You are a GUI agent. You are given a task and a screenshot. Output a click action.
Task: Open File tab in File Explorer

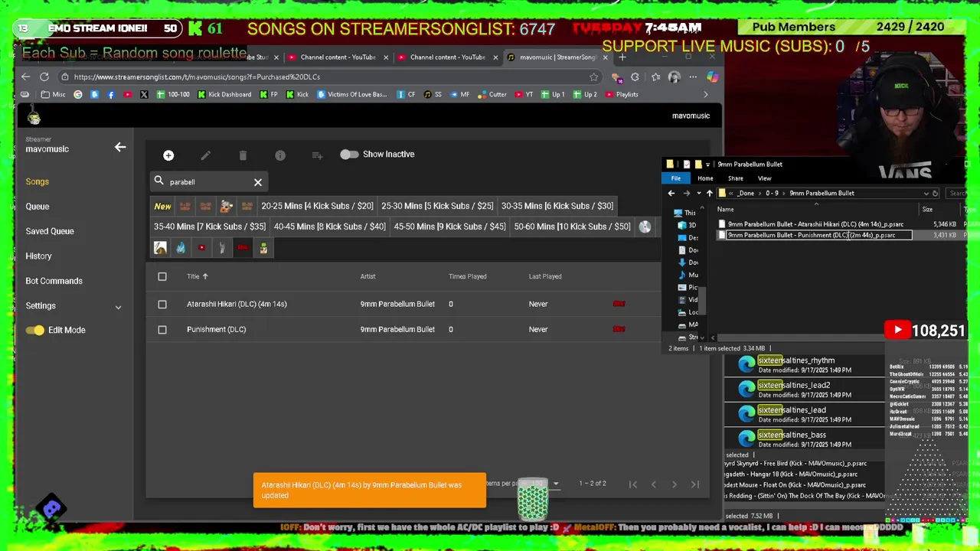coord(676,178)
